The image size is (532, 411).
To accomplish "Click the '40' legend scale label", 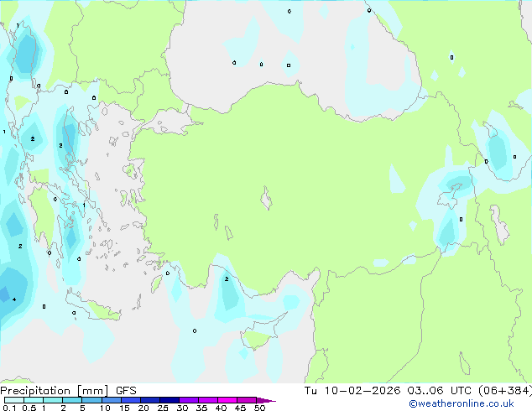I will click(x=221, y=408).
